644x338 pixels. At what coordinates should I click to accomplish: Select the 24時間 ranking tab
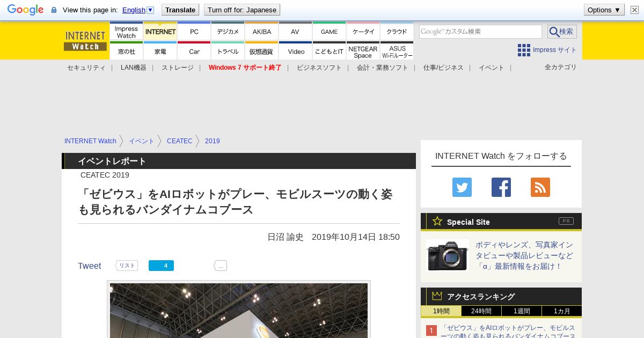tap(481, 311)
